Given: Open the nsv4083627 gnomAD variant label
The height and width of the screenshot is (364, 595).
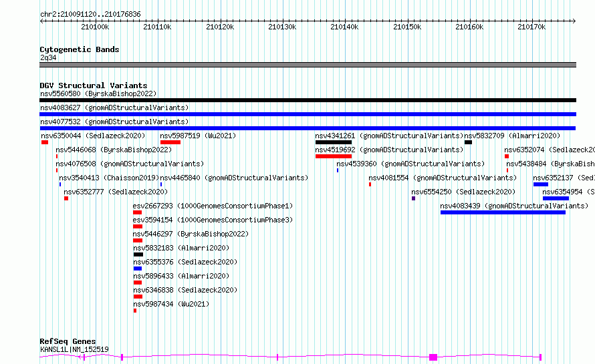Looking at the screenshot, I should [114, 108].
